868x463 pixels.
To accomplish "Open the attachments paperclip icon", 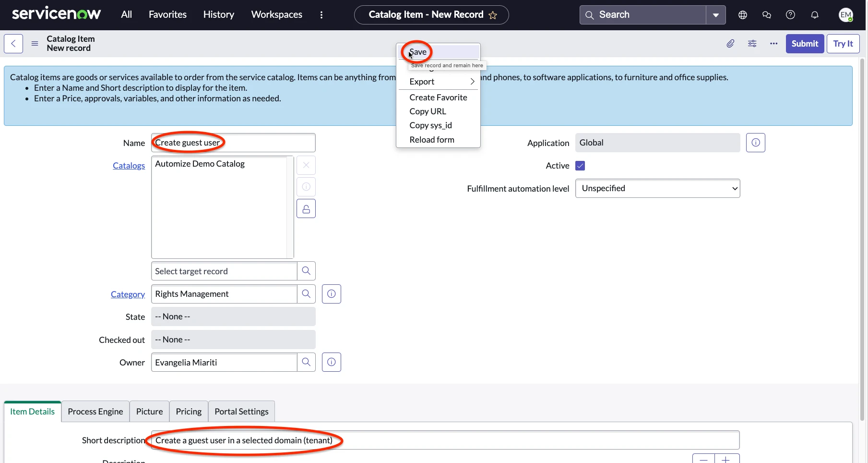I will 730,43.
